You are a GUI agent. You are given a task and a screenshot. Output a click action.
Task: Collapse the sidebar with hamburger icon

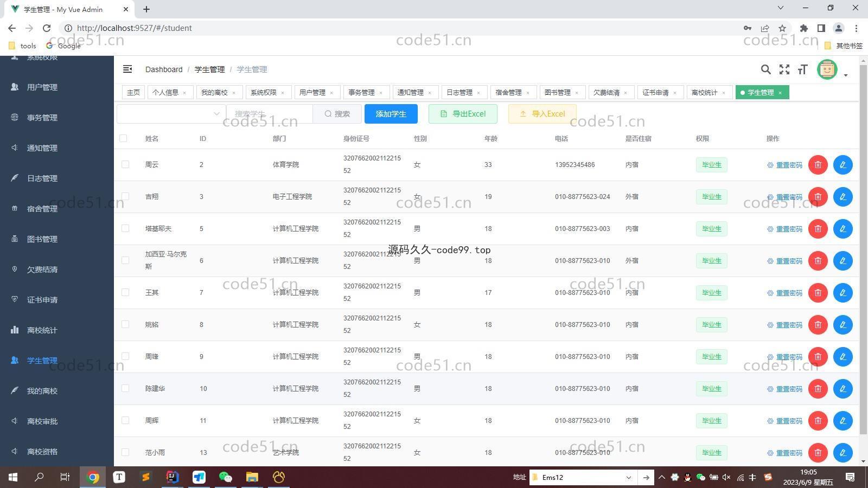coord(127,69)
